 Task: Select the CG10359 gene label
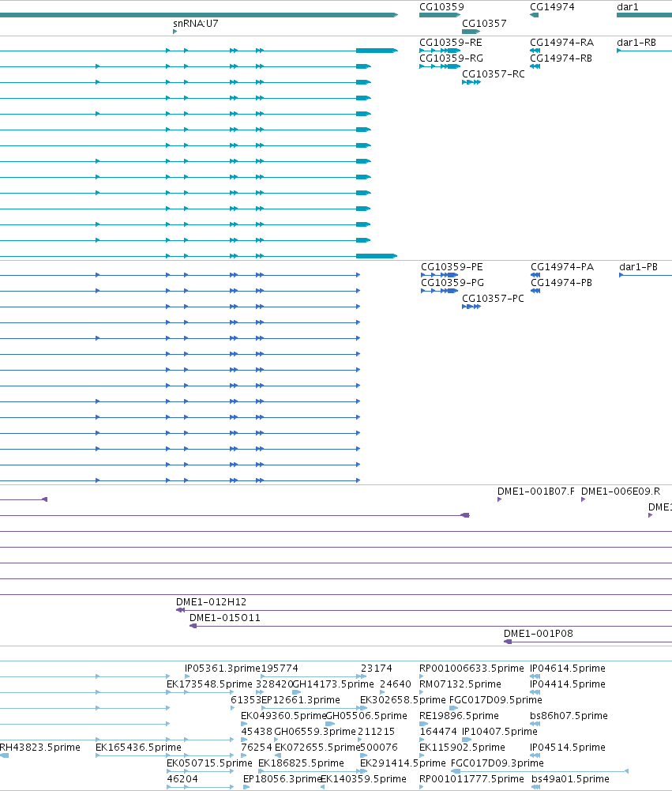point(441,7)
